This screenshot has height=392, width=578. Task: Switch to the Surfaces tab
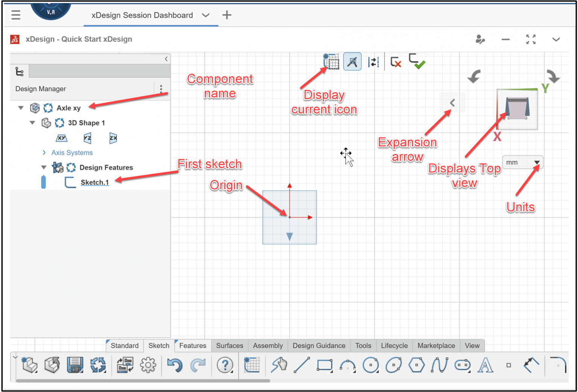point(229,345)
